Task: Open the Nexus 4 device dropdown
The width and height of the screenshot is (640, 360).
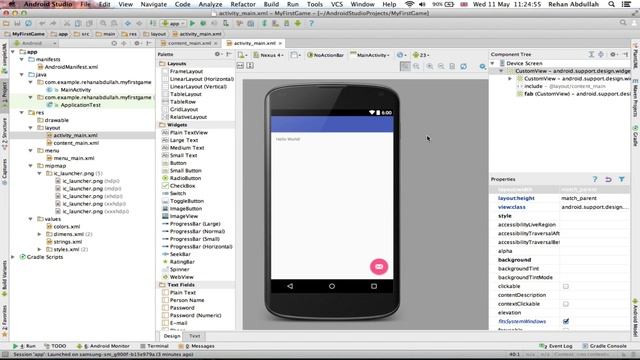Action: coord(268,55)
